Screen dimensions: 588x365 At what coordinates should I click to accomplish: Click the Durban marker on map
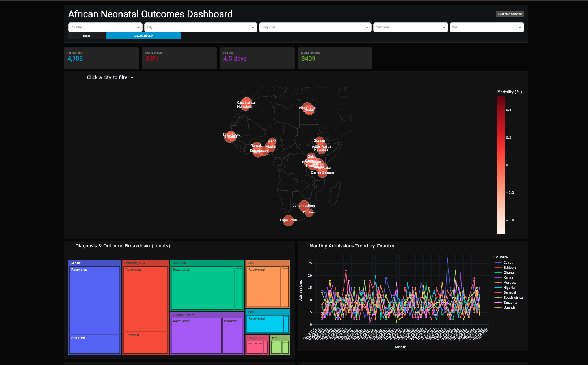(x=309, y=212)
